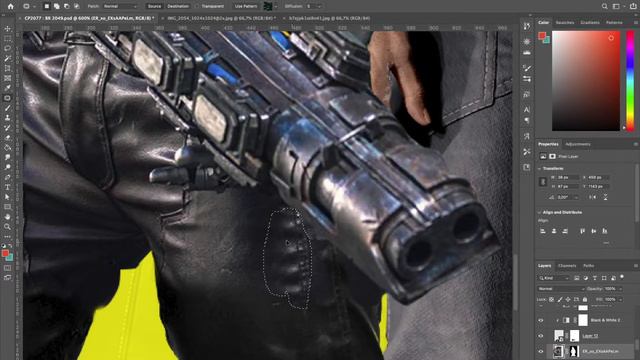Viewport: 640px width, 360px height.
Task: Toggle visibility of Layer 12
Action: click(541, 336)
